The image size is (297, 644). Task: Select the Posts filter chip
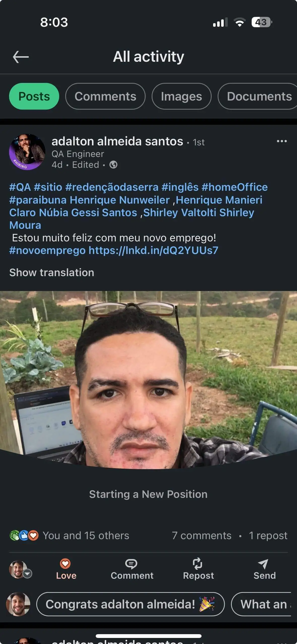click(x=34, y=96)
